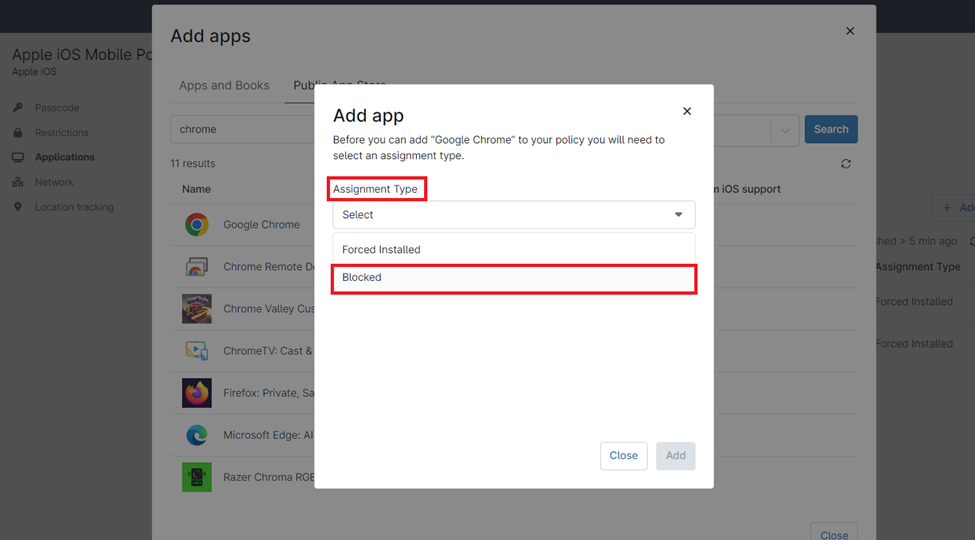This screenshot has width=975, height=540.
Task: Open the Passcode sidebar section
Action: coord(57,108)
